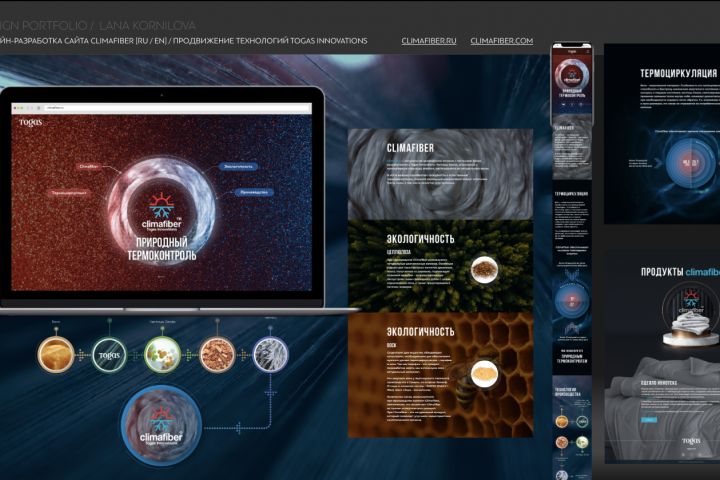Select the blue Экологичность label on laptop screen

[238, 166]
